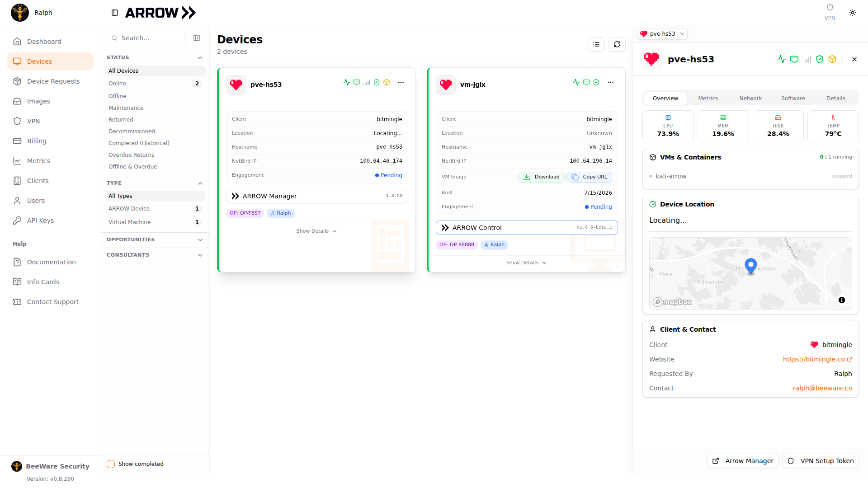
Task: Open Clients in sidebar
Action: (x=51, y=181)
